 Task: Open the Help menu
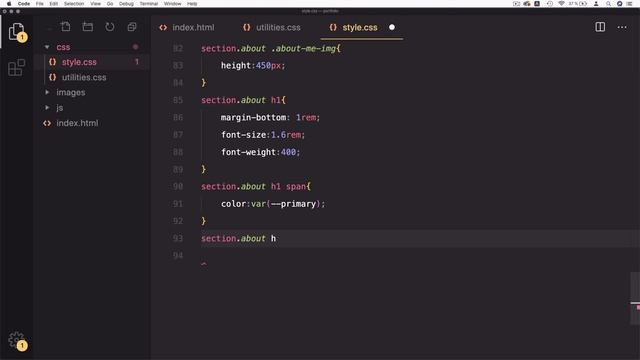192,4
